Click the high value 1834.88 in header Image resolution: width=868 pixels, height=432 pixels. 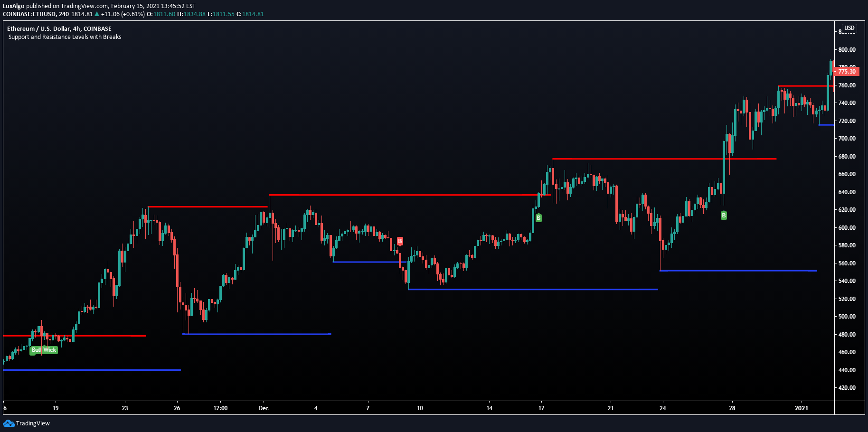pyautogui.click(x=194, y=14)
